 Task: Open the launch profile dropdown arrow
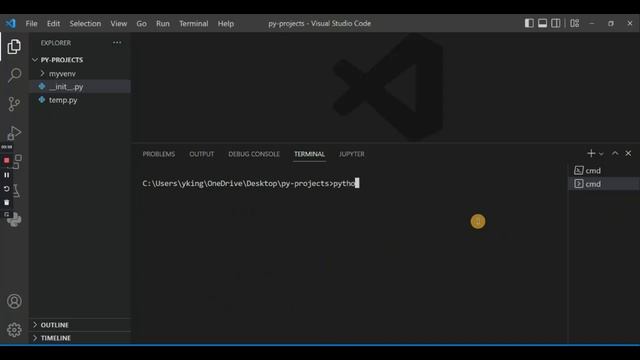point(601,154)
